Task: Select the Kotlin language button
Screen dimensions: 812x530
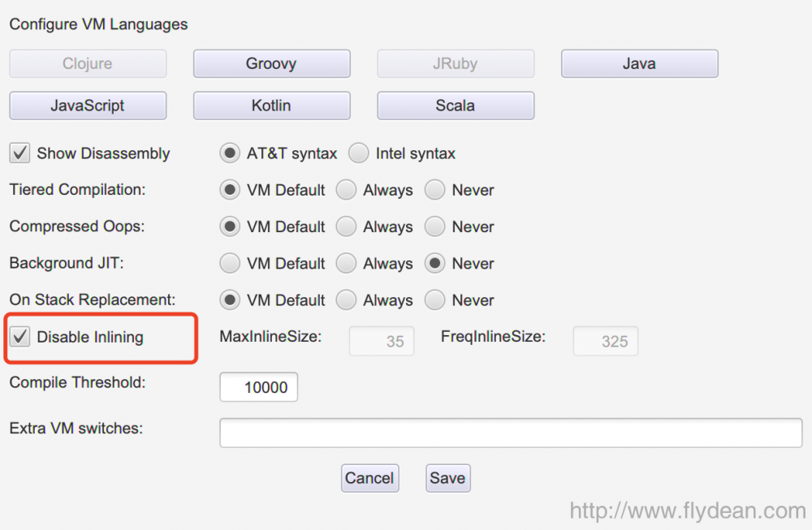Action: click(271, 106)
